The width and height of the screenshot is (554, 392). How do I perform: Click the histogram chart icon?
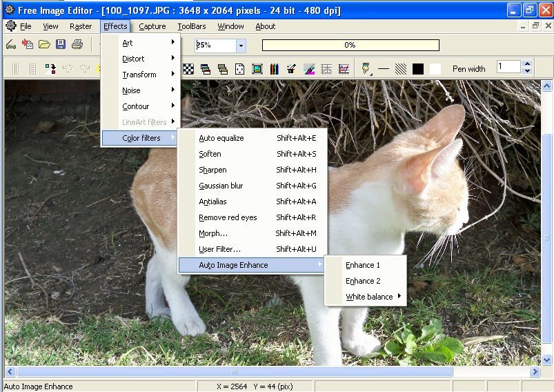click(344, 69)
